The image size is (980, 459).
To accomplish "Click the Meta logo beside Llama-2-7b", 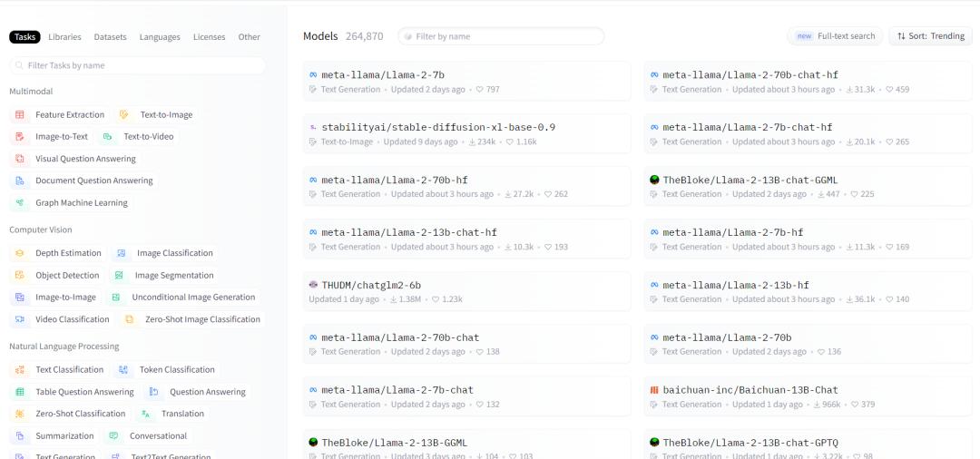I will [x=313, y=75].
